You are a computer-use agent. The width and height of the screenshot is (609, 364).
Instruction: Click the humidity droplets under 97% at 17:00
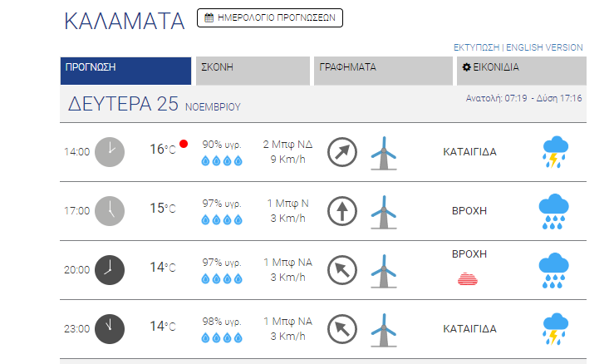click(222, 220)
